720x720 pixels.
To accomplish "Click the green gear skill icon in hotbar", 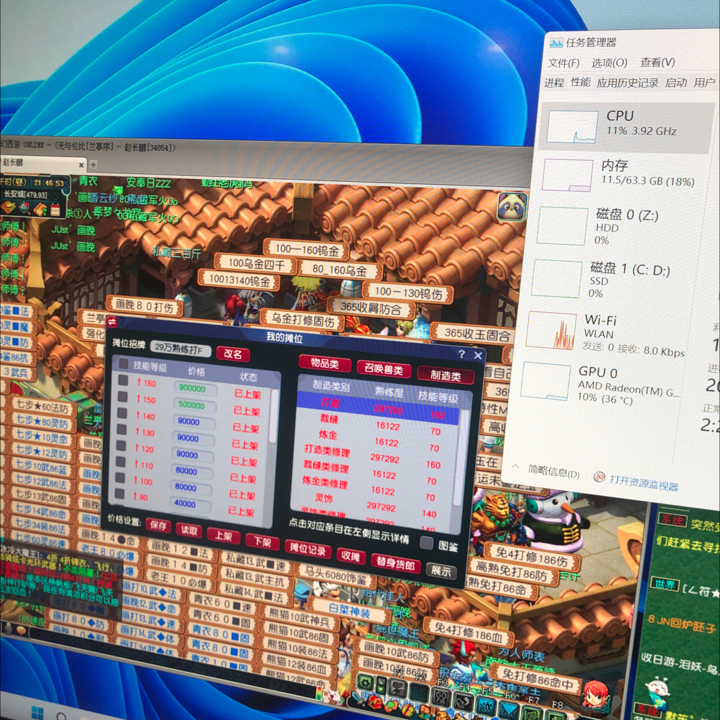I will [365, 682].
